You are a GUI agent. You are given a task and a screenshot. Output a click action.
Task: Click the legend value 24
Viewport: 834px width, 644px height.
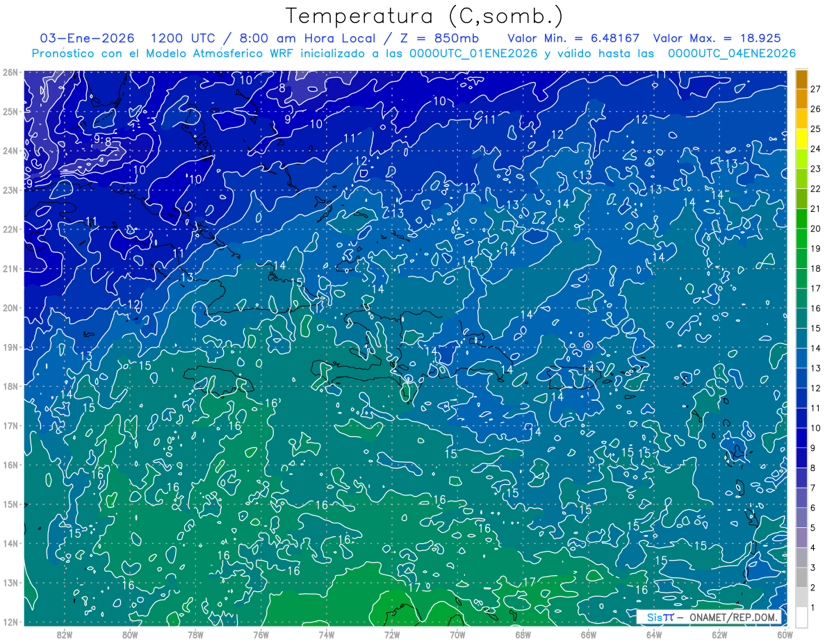click(816, 149)
